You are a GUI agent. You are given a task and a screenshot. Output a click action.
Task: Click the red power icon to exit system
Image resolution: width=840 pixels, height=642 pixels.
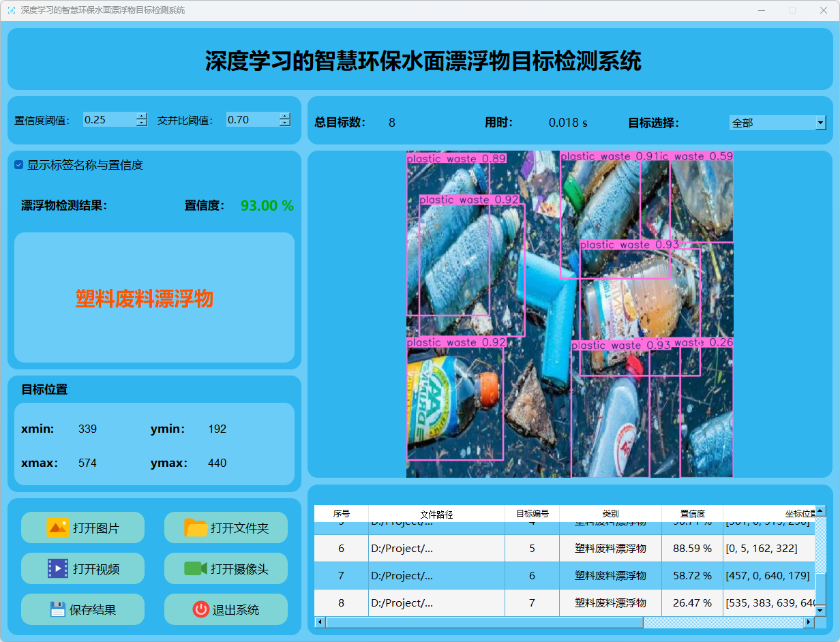coord(200,609)
